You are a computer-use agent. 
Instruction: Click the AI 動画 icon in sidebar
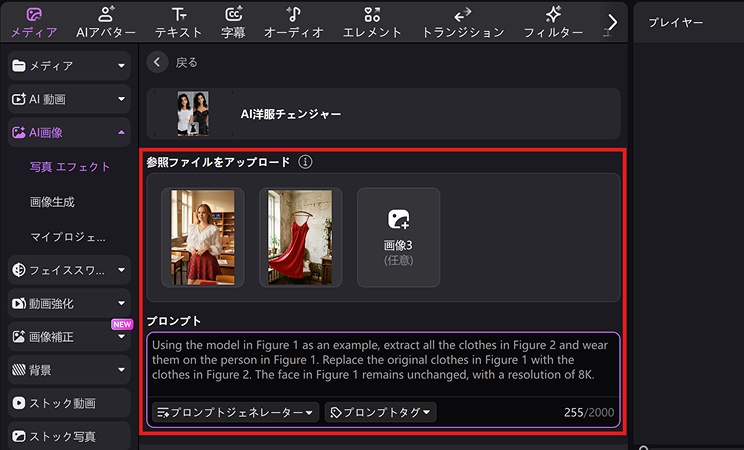click(19, 99)
